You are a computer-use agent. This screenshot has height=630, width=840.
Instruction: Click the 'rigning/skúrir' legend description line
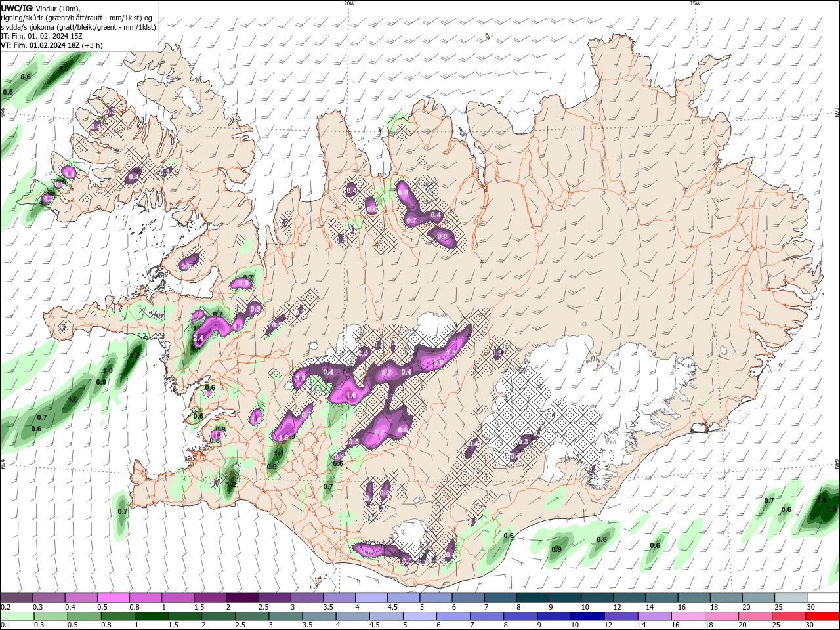coord(77,17)
